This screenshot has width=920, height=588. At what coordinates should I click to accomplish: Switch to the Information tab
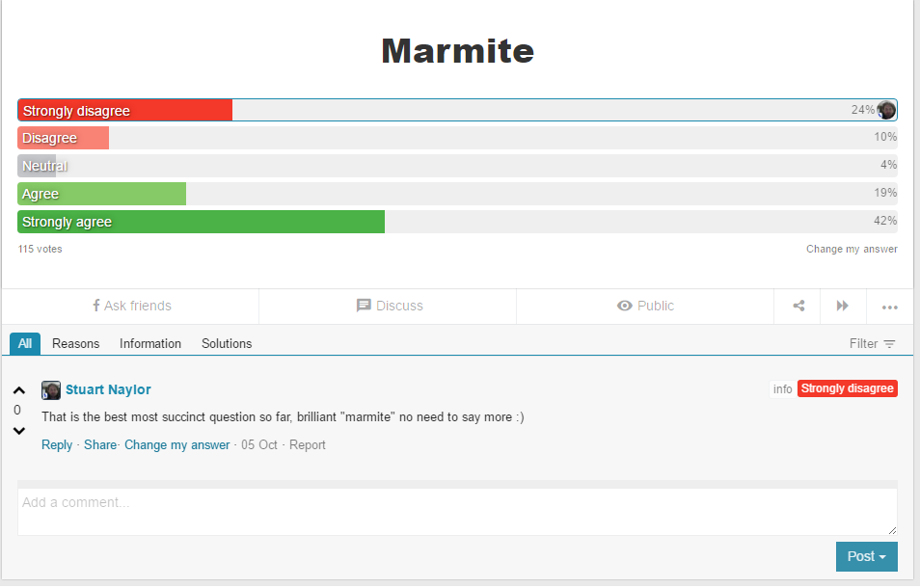click(x=150, y=344)
